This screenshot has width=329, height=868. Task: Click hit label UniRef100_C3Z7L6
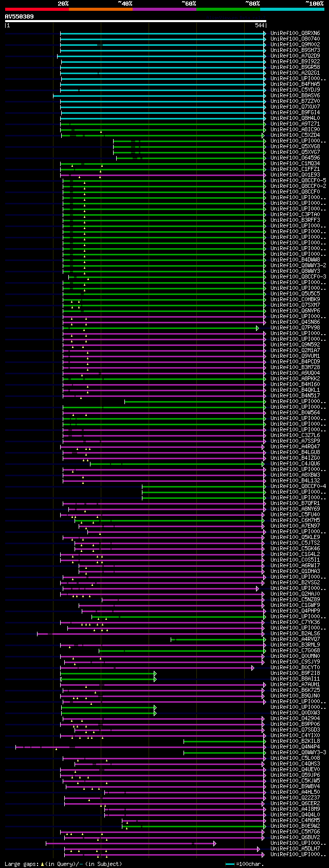point(295,435)
